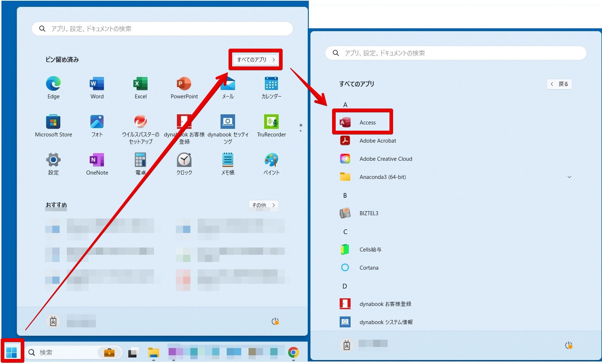Click the user account avatar in pinned menu

(x=53, y=322)
